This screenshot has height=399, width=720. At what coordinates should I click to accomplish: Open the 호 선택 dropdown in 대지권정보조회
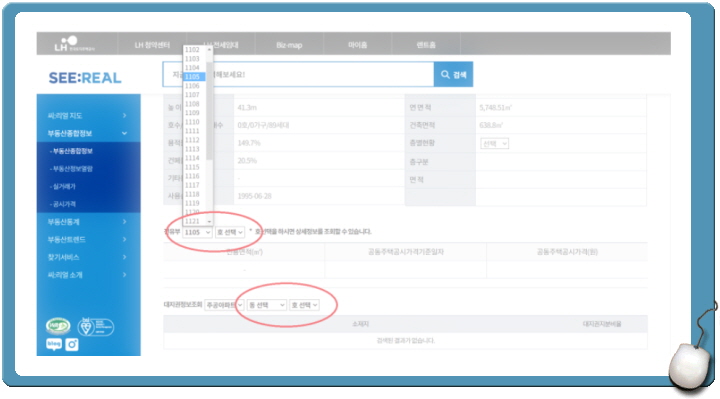click(304, 305)
